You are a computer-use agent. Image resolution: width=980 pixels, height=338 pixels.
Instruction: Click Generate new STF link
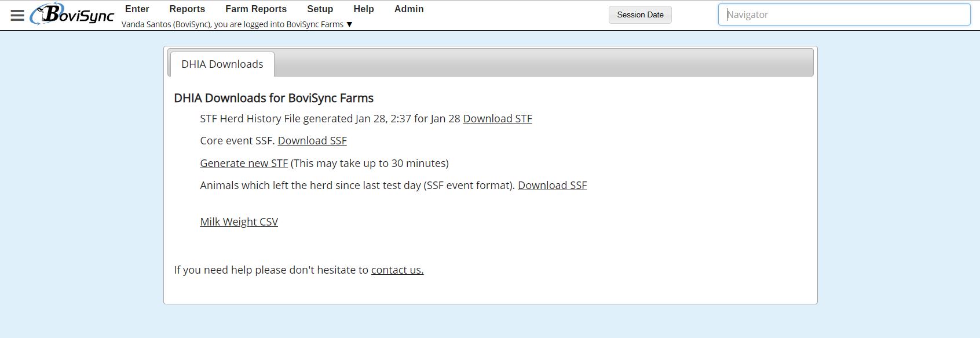click(x=244, y=163)
